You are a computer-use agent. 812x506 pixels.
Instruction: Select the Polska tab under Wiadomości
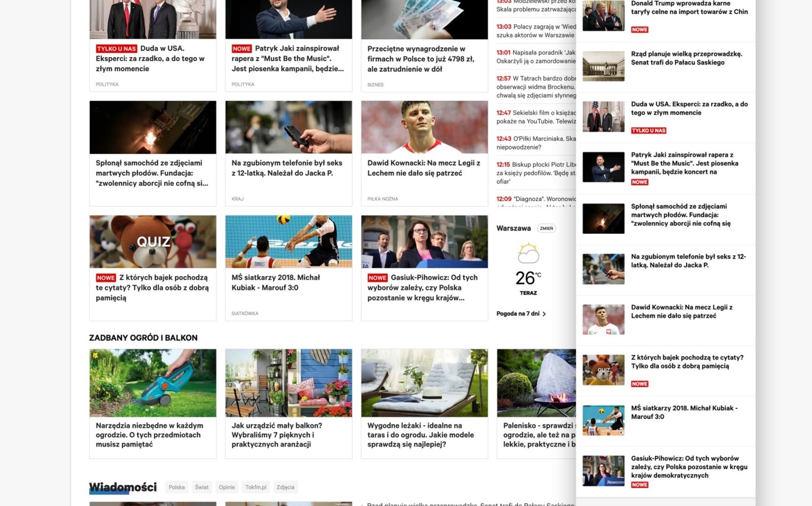point(177,487)
